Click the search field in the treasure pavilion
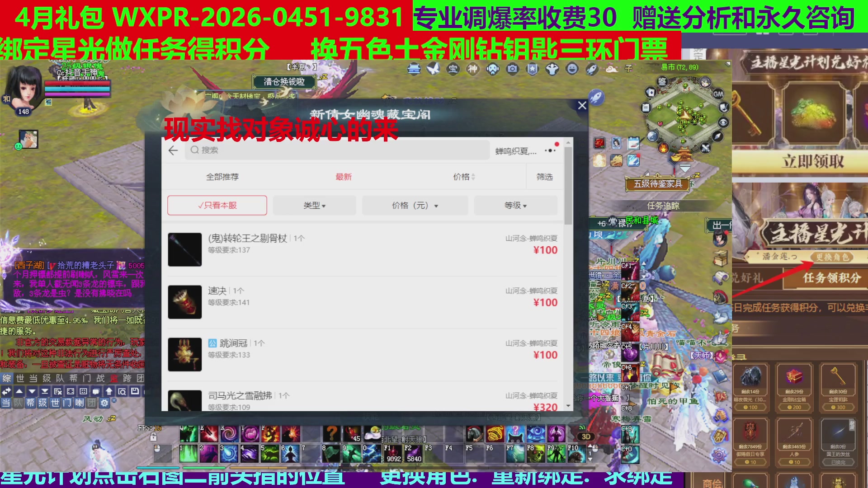 (x=337, y=150)
